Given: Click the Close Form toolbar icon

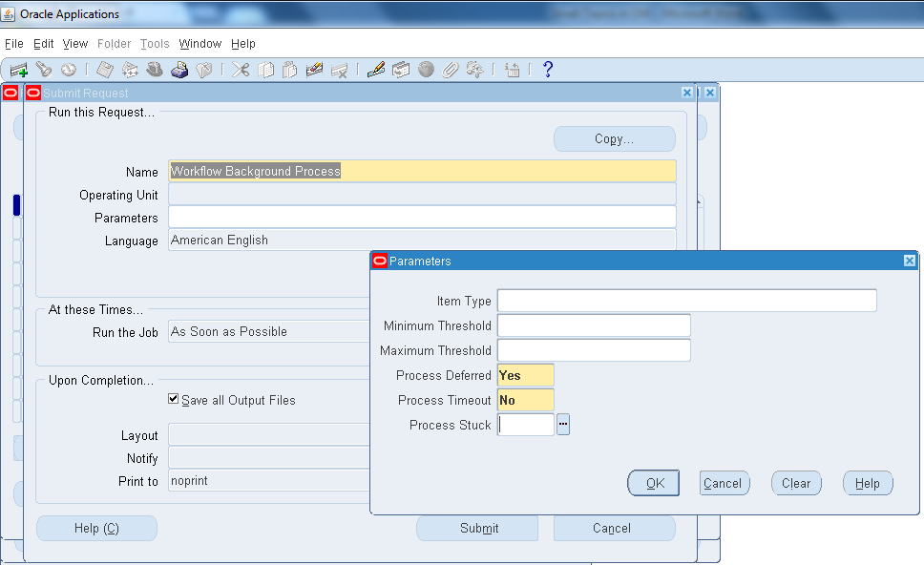Looking at the screenshot, I should [204, 70].
